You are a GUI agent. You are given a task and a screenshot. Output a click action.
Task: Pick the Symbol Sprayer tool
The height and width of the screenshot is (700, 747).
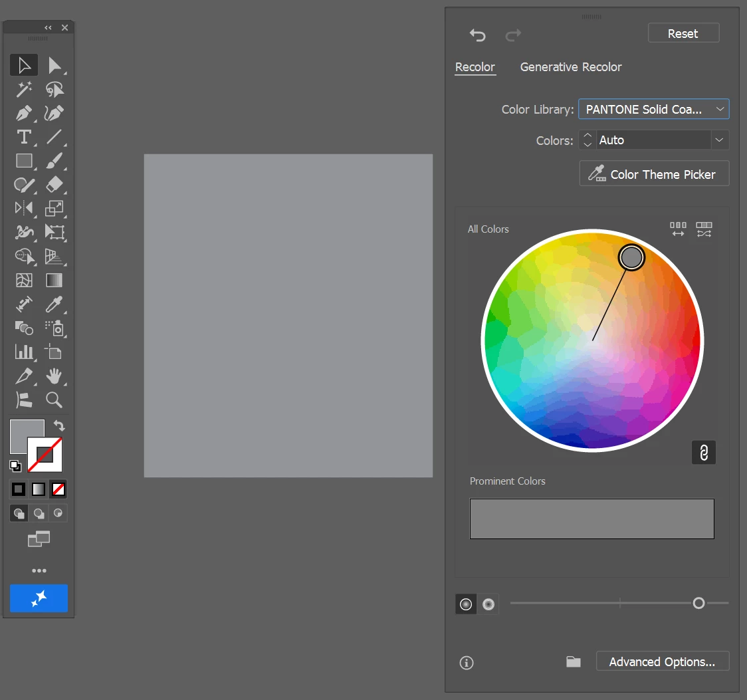click(x=54, y=328)
